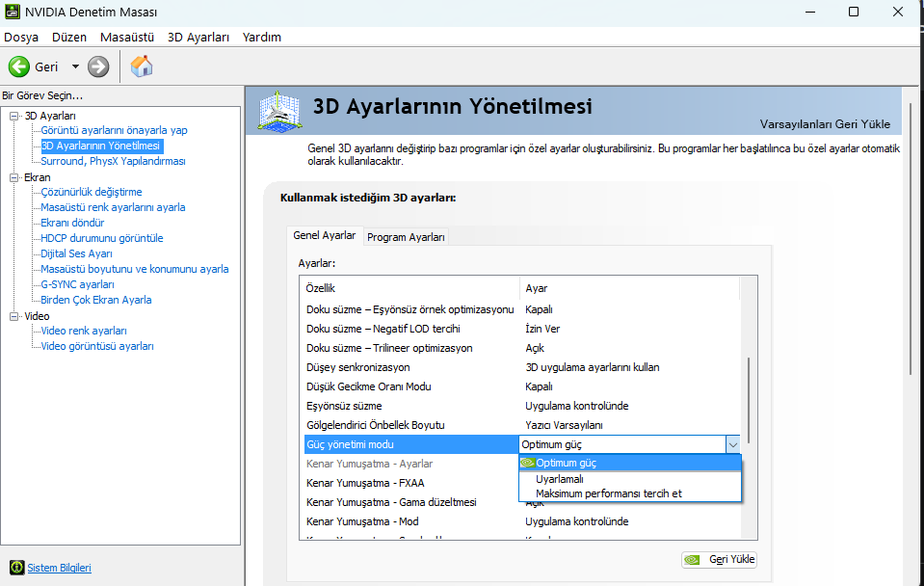Open the Sistem Bilgileri link
Image resolution: width=924 pixels, height=586 pixels.
[x=59, y=568]
